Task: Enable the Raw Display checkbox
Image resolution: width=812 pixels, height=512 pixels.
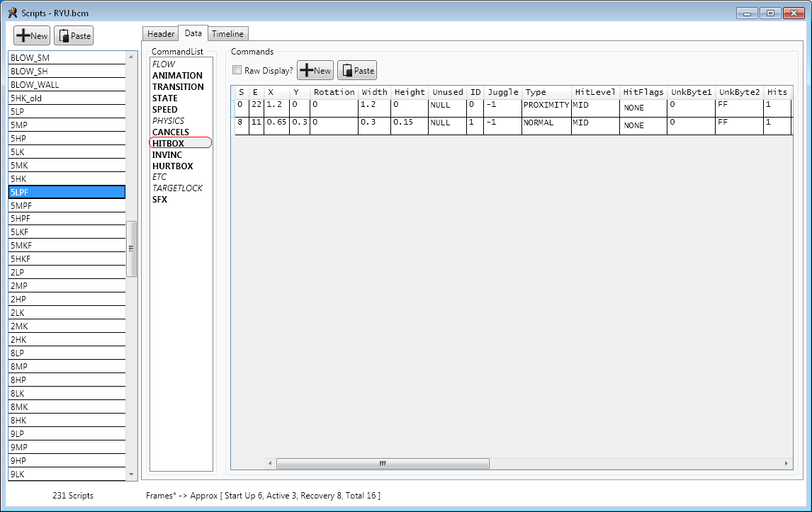Action: click(x=237, y=70)
